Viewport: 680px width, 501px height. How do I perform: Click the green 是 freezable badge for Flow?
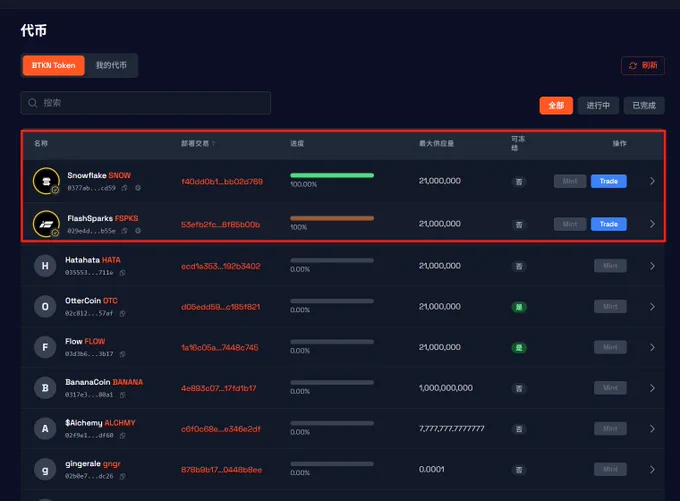coord(519,348)
